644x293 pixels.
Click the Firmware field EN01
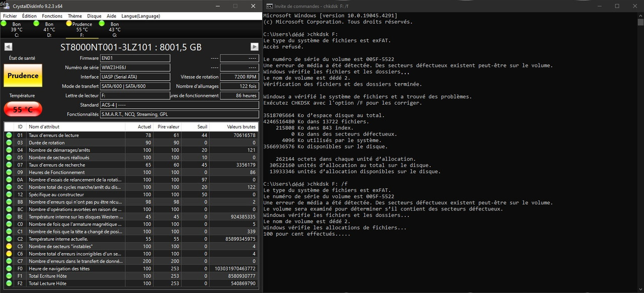(135, 58)
